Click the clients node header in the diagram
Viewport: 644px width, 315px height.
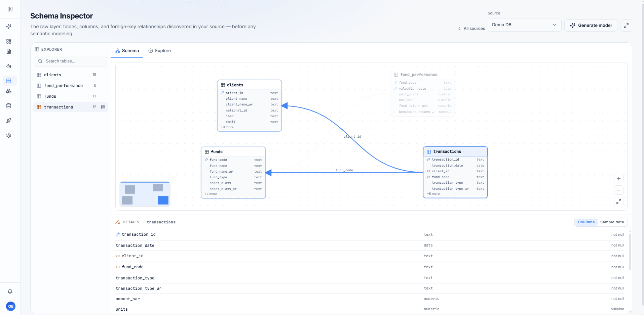point(249,85)
